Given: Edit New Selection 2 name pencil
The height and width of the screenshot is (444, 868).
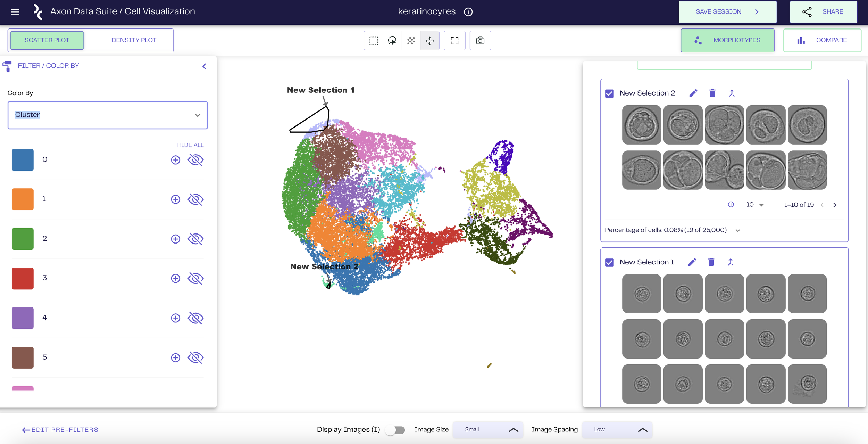Looking at the screenshot, I should (693, 93).
